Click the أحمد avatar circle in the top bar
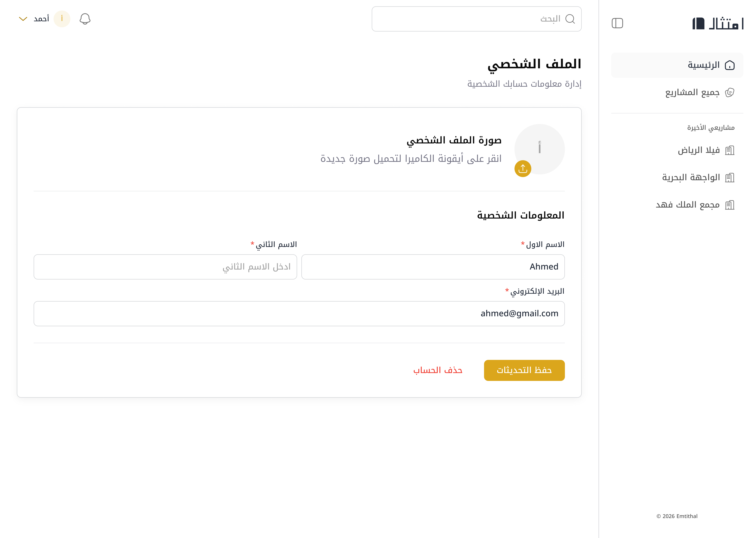756x538 pixels. 62,19
